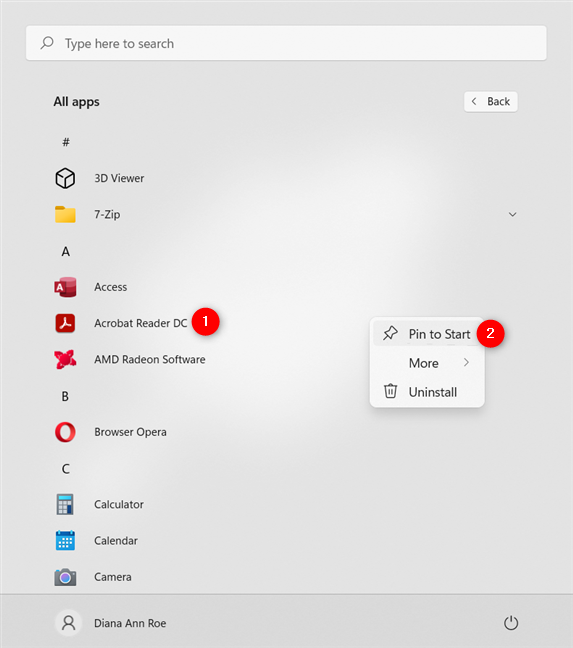The width and height of the screenshot is (573, 648).
Task: Click the Opera browser icon
Action: [65, 432]
